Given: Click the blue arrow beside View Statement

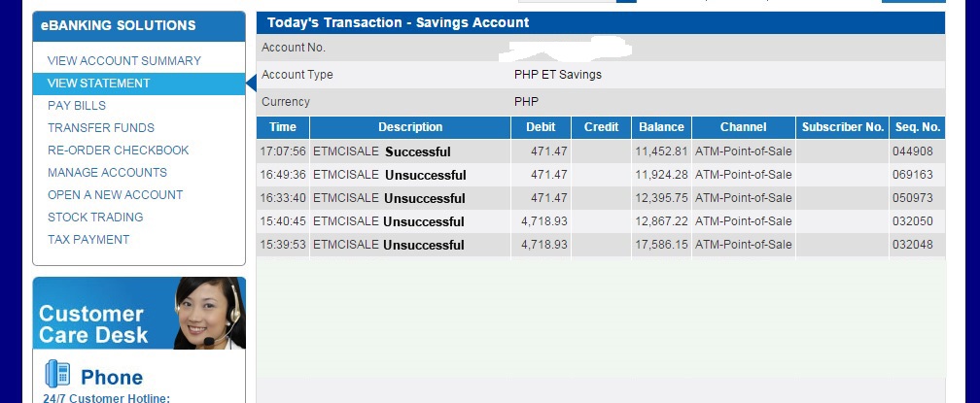Looking at the screenshot, I should [x=251, y=84].
